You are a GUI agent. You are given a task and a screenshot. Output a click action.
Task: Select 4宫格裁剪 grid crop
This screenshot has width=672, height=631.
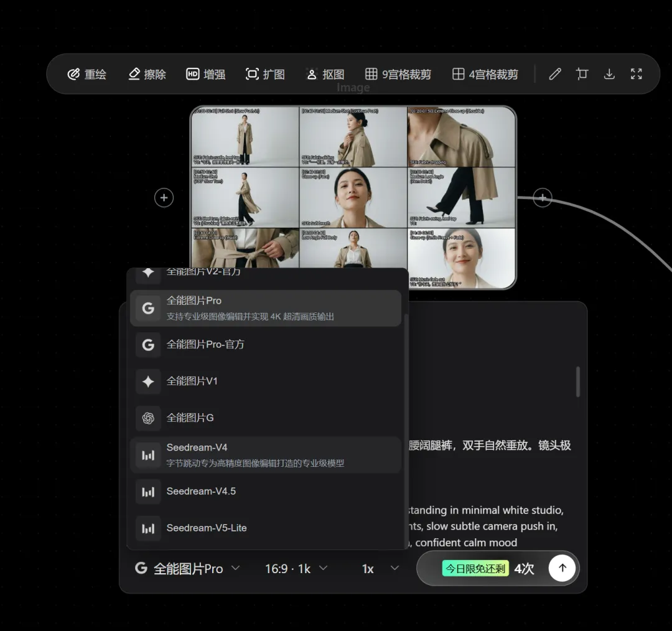pyautogui.click(x=485, y=74)
